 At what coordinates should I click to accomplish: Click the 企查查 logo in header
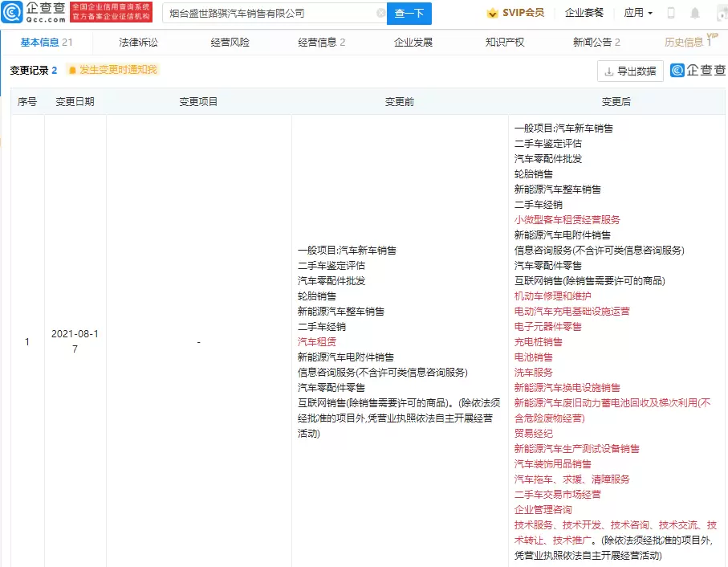(34, 12)
